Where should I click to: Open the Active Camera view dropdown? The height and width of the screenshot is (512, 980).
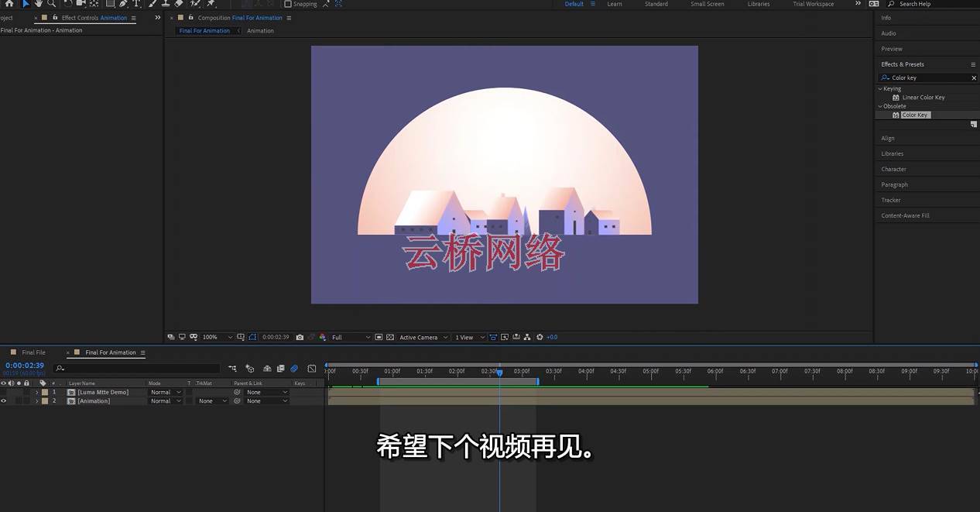click(x=423, y=338)
